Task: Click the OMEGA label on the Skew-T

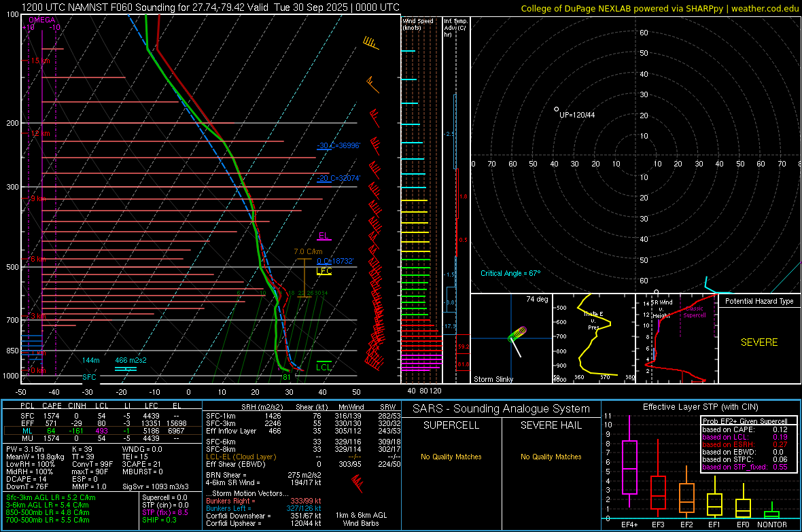Action: coord(42,20)
